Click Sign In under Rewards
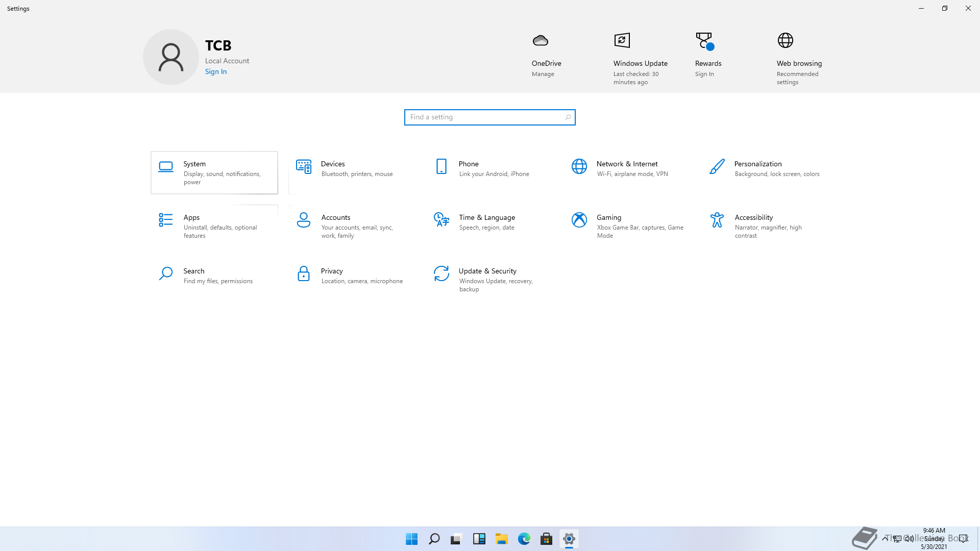Image resolution: width=980 pixels, height=551 pixels. pos(704,74)
